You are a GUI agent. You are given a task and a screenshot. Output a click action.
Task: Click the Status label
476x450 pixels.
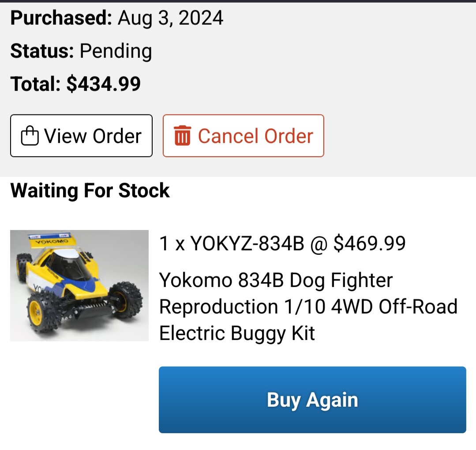pyautogui.click(x=42, y=51)
